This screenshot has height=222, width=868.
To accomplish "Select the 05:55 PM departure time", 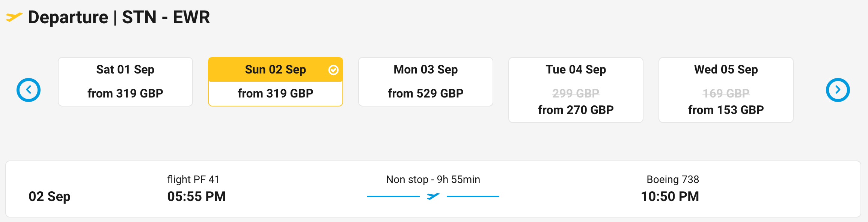I will [x=196, y=196].
